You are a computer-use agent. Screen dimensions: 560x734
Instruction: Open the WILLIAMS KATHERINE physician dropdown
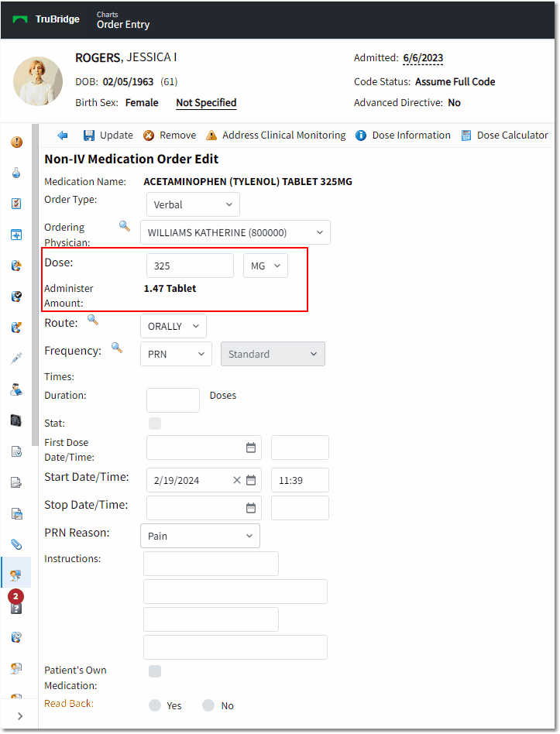tap(235, 232)
